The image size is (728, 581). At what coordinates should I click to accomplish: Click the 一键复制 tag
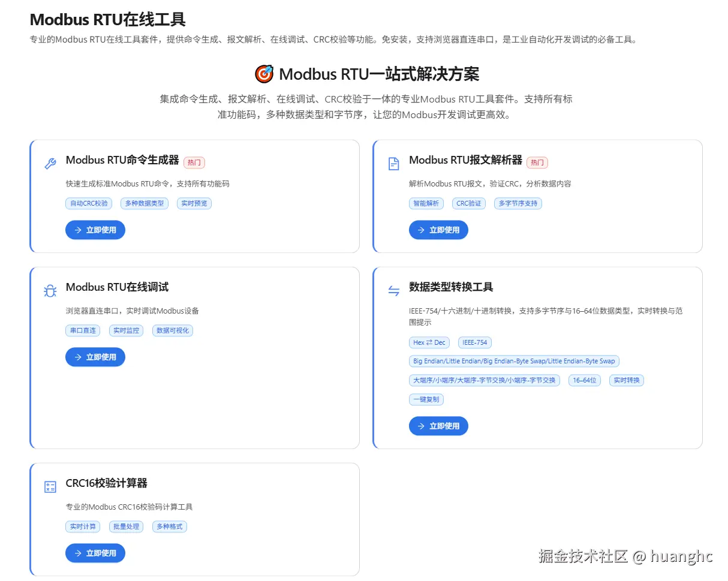(426, 399)
